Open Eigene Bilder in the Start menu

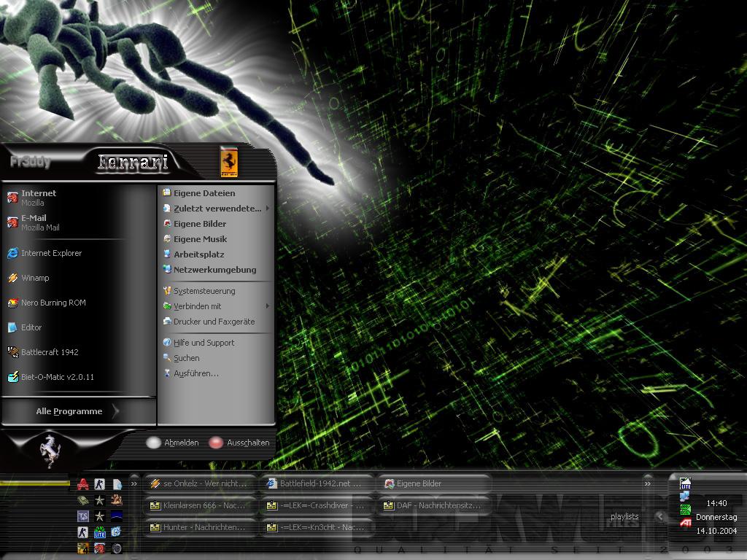click(216, 224)
